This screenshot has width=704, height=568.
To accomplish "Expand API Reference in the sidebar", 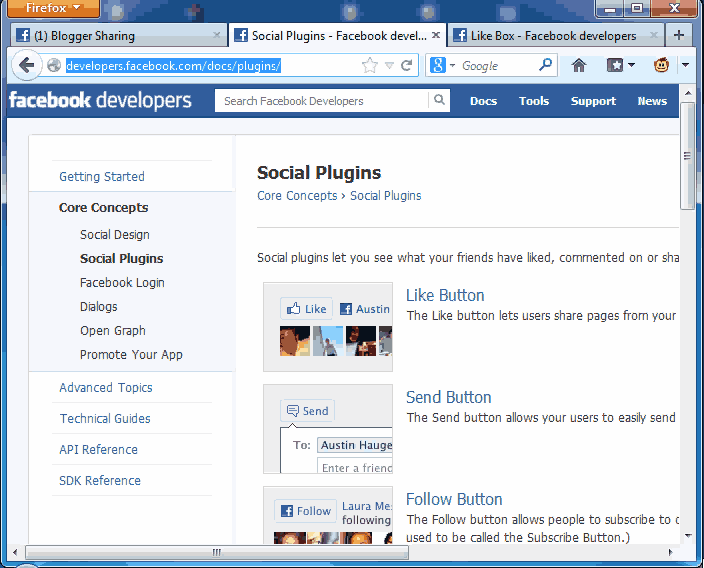I will coord(98,449).
